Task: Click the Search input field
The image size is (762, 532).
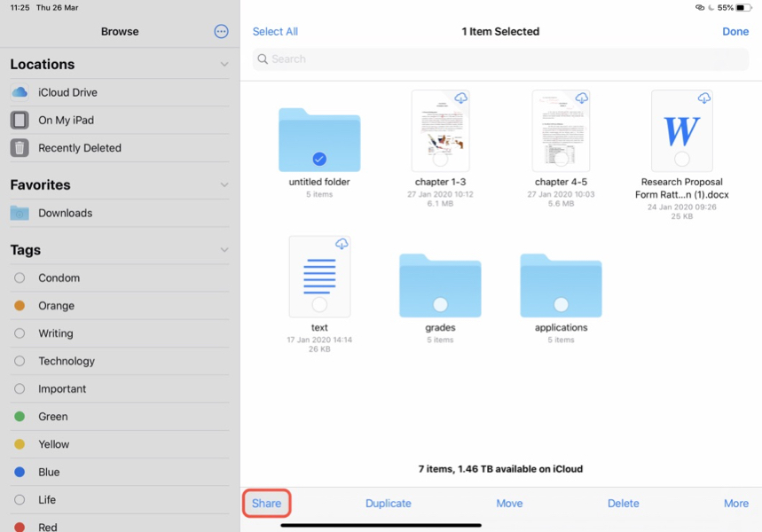Action: pos(500,59)
